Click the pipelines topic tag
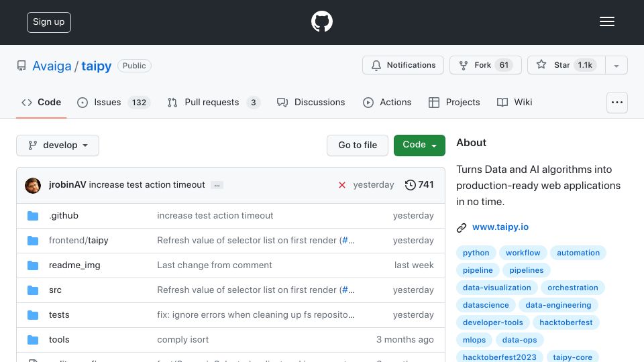Viewport: 644px width, 362px height. 527,270
